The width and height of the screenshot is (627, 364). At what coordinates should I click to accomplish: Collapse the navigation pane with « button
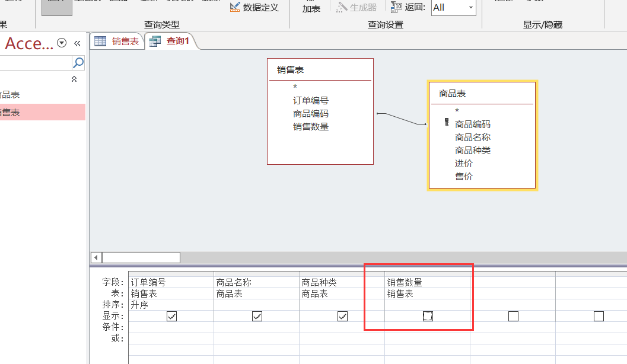[77, 43]
